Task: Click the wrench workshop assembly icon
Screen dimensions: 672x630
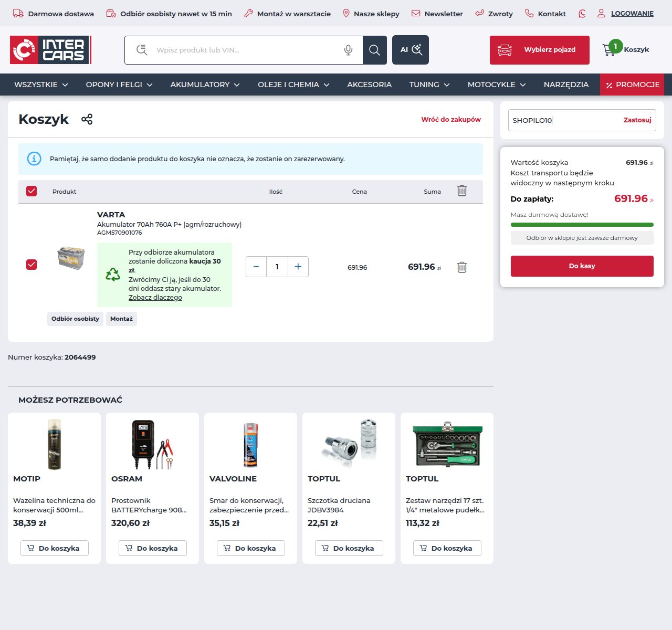Action: (x=248, y=13)
